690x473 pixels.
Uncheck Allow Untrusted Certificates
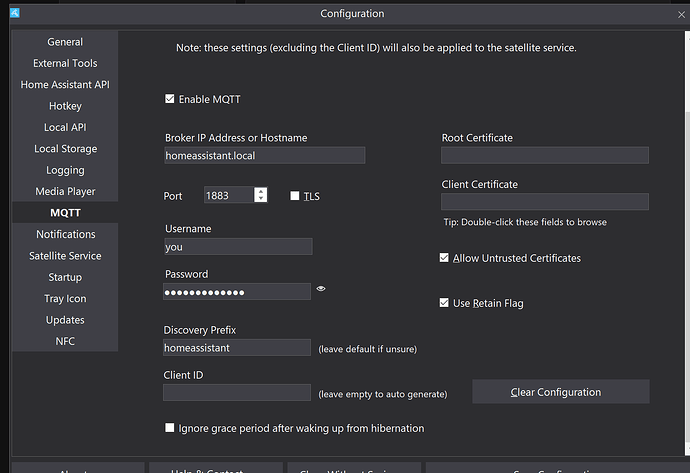point(445,258)
